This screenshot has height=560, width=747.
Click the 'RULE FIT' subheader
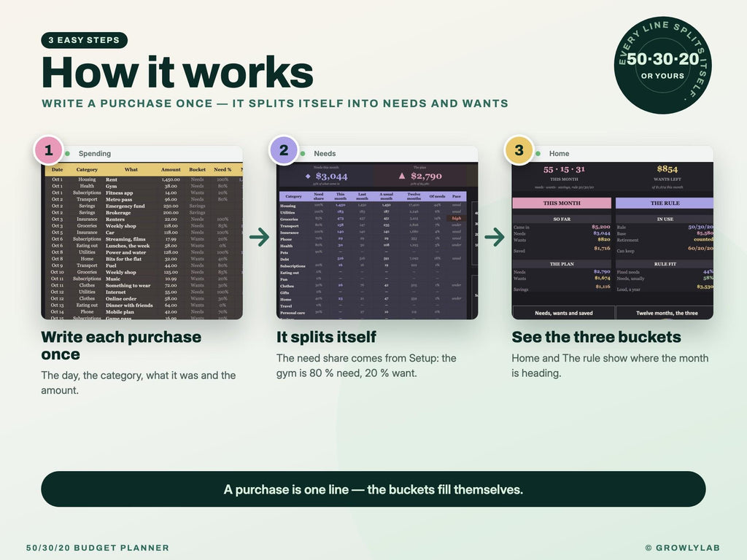664,264
